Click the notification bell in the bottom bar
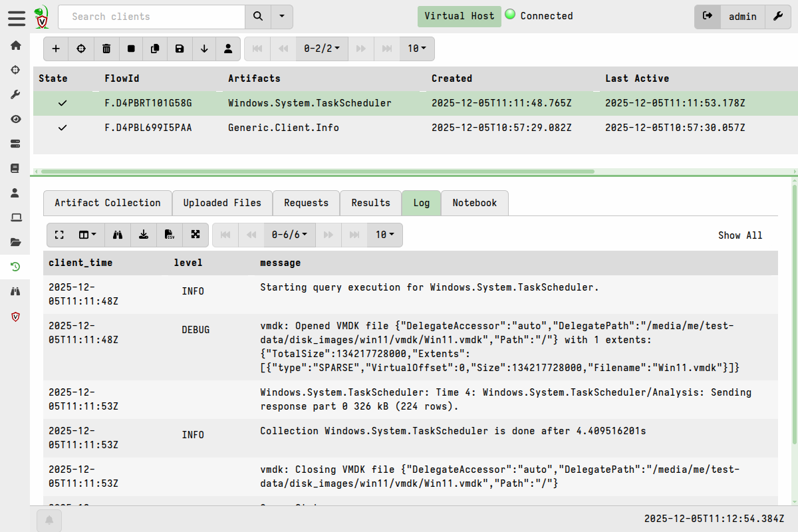 coord(49,520)
